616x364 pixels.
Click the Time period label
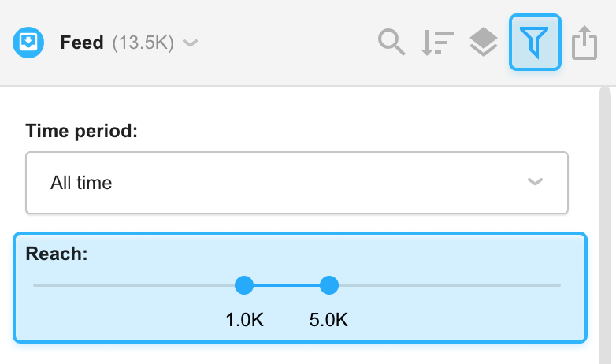(82, 131)
